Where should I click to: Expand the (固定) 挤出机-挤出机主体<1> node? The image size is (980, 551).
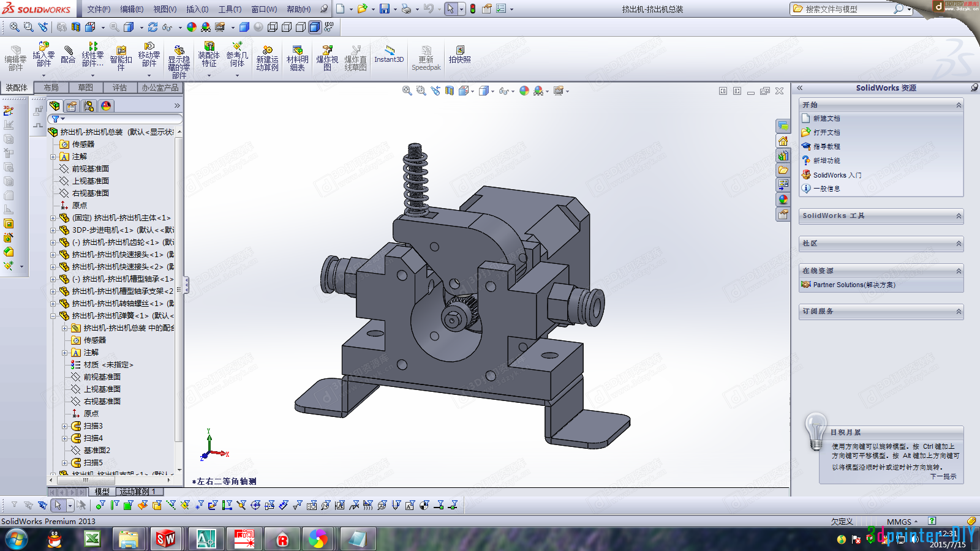point(53,218)
